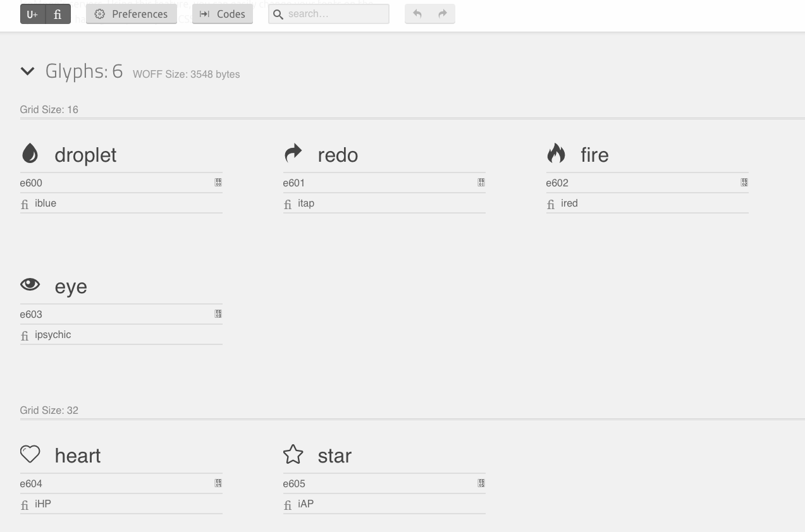Viewport: 805px width, 532px height.
Task: Select the star glyph icon
Action: point(293,454)
